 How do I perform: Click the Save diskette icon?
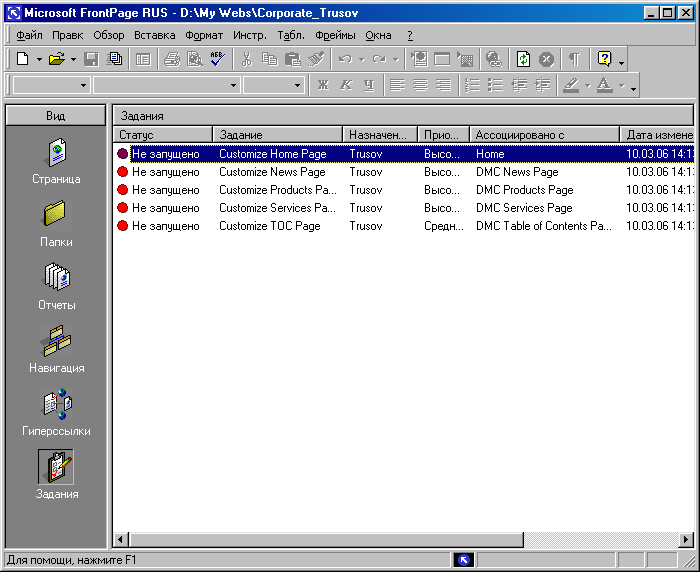coord(91,59)
